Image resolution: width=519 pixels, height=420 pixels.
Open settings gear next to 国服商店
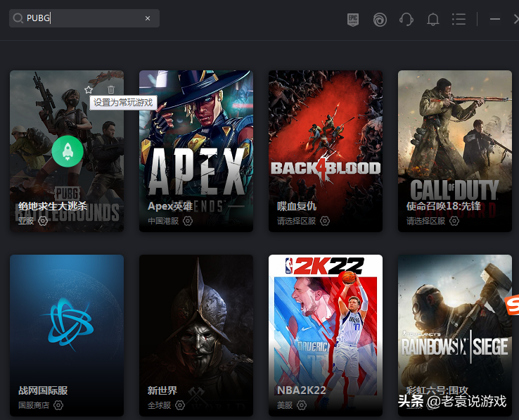click(58, 405)
